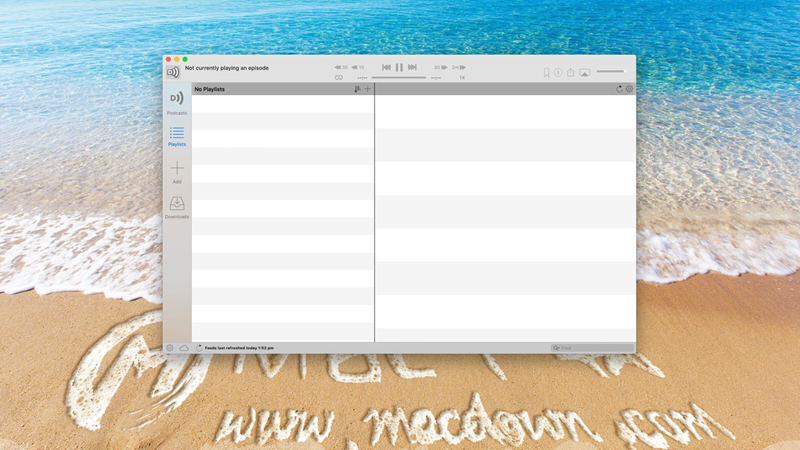Refresh feeds using status bar icon
This screenshot has width=800, height=450.
pos(199,348)
